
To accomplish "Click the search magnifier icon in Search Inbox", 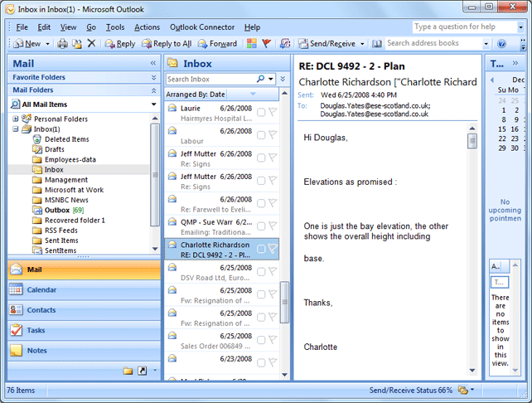I will pos(260,79).
